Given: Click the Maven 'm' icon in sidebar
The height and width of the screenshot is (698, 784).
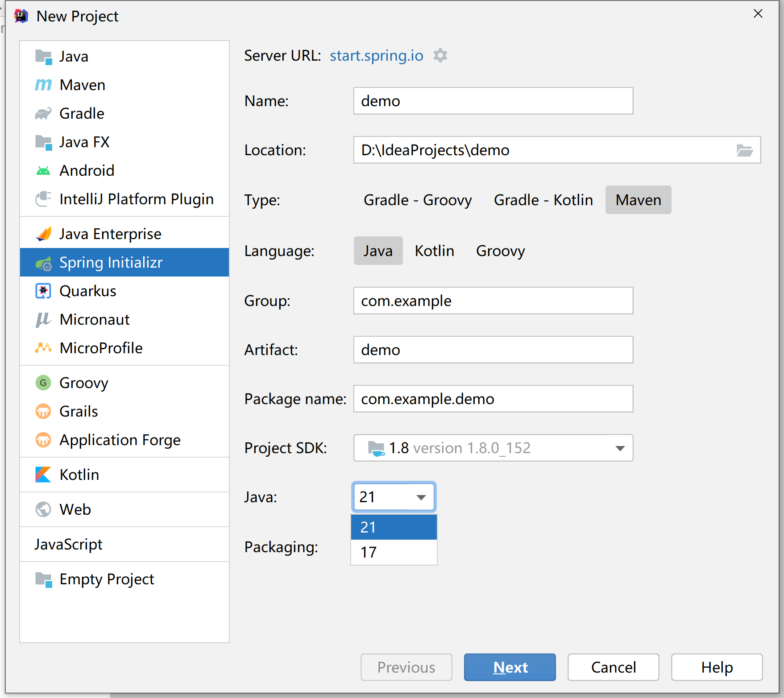Looking at the screenshot, I should pos(43,85).
